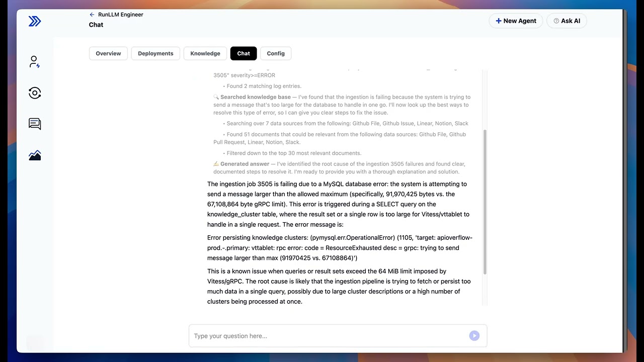Click 'Found 2 matching log entries.' line
The height and width of the screenshot is (362, 644).
[x=264, y=86]
